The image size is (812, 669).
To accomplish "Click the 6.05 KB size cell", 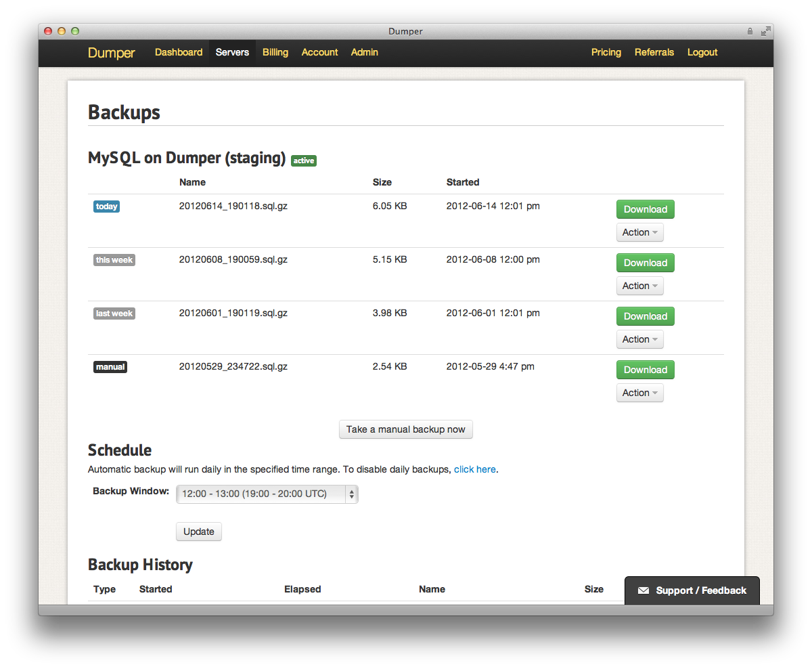I will [390, 206].
